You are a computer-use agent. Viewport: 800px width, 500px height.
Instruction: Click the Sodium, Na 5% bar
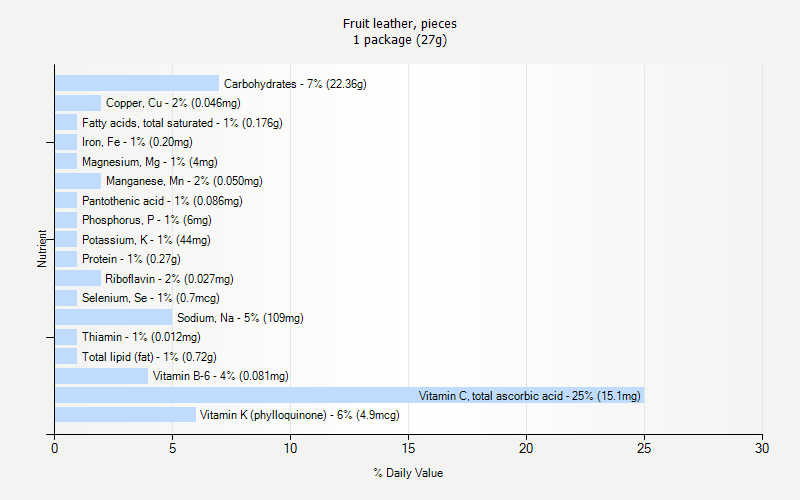click(x=113, y=317)
